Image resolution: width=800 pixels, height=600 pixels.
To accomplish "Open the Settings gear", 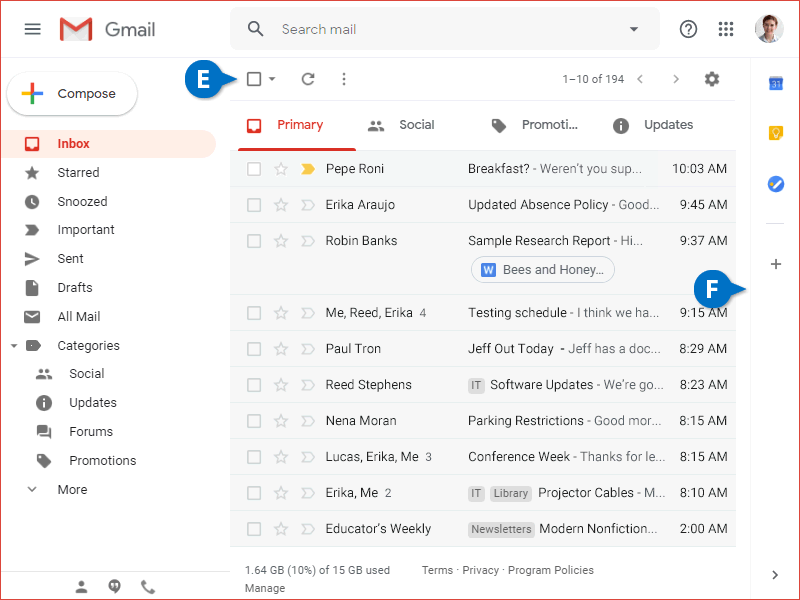I will pyautogui.click(x=712, y=79).
